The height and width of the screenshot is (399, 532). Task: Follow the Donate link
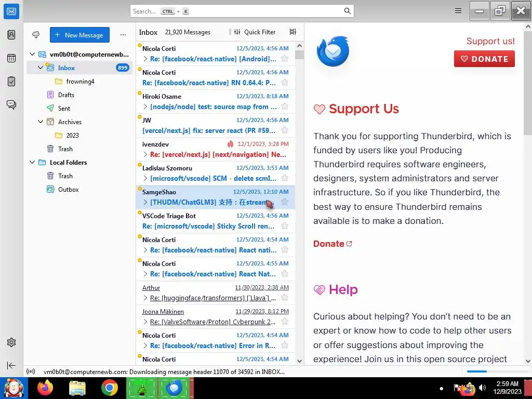[x=332, y=244]
